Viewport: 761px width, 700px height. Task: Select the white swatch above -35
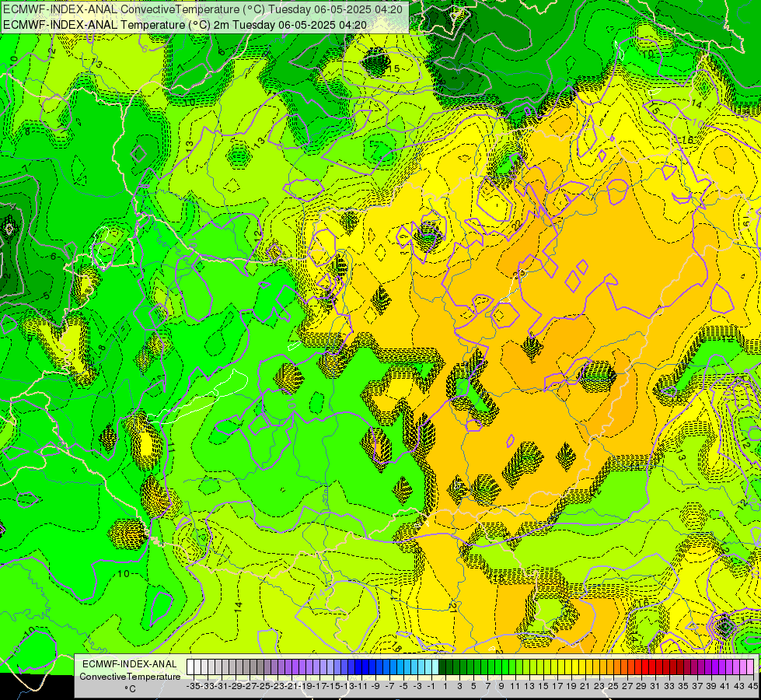point(190,667)
